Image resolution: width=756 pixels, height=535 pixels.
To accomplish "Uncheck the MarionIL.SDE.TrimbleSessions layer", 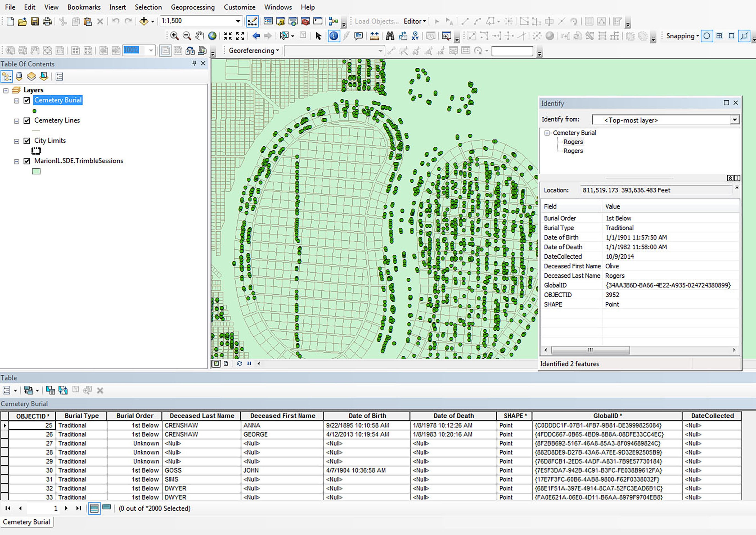I will 27,161.
